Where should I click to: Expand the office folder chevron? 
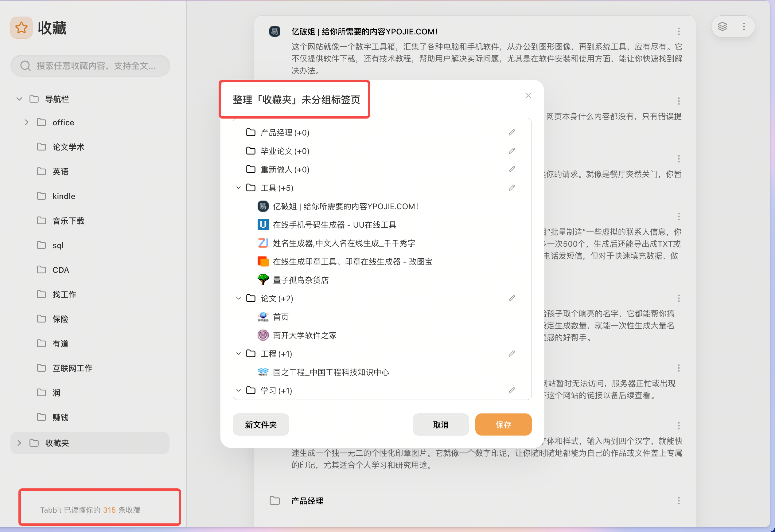(27, 123)
